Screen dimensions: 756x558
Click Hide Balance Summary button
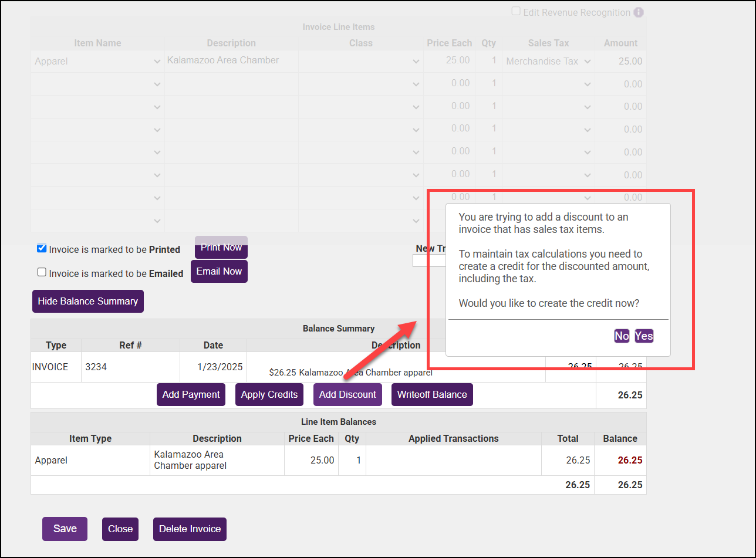tap(88, 301)
